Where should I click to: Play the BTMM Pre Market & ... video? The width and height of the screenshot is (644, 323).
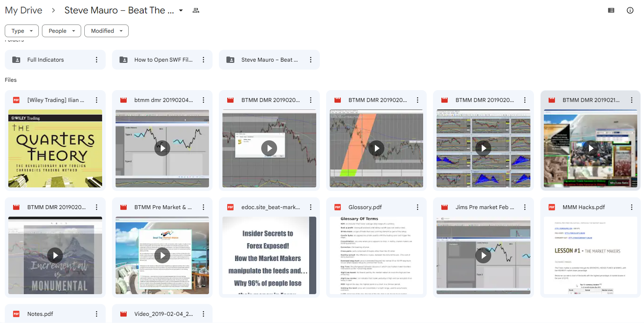click(162, 255)
